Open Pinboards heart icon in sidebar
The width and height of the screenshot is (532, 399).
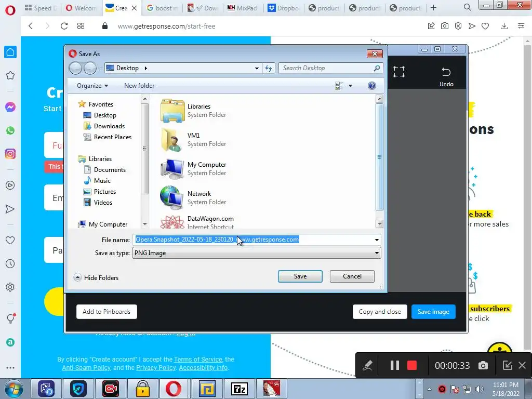click(10, 240)
